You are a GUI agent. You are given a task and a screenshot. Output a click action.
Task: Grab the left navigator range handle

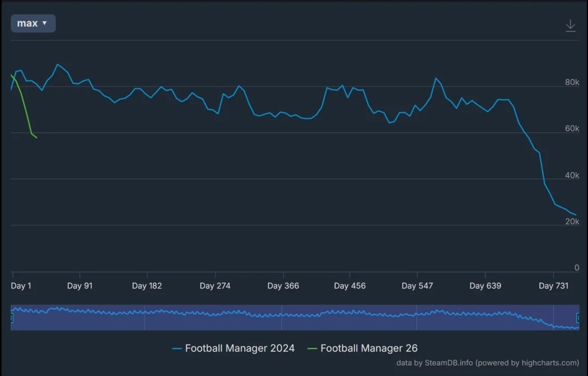tap(12, 318)
